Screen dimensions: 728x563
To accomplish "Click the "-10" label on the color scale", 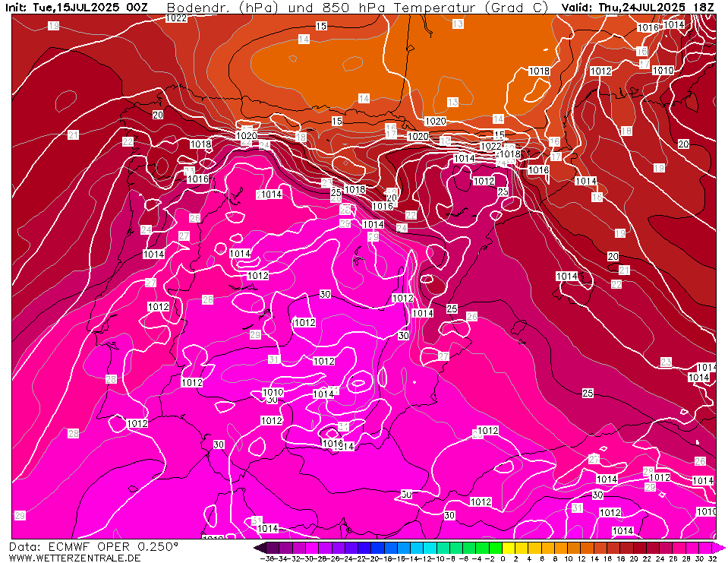I will point(436,558).
